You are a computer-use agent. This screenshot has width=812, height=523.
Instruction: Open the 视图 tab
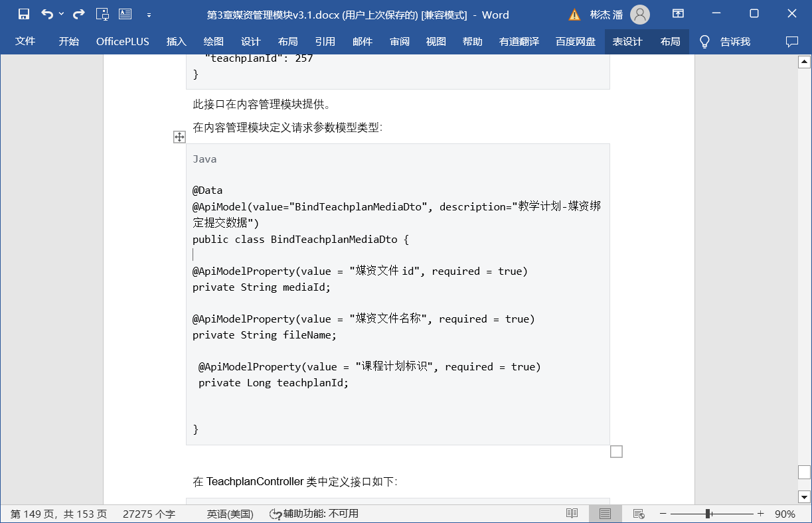(436, 41)
